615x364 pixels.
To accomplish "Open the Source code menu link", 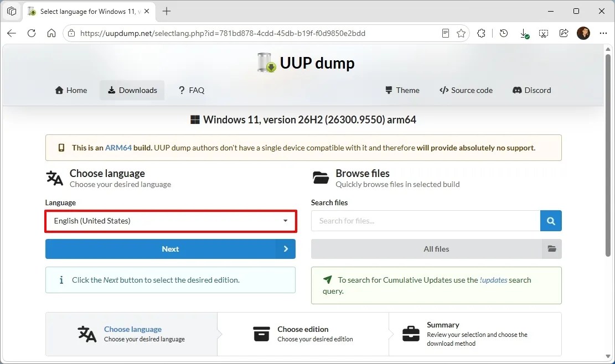I will (x=466, y=90).
